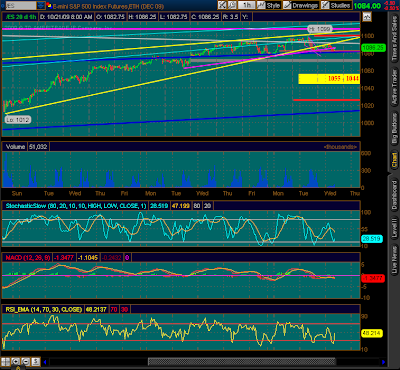Click the chart settings tools icon
The height and width of the screenshot is (370, 400).
coord(222,5)
